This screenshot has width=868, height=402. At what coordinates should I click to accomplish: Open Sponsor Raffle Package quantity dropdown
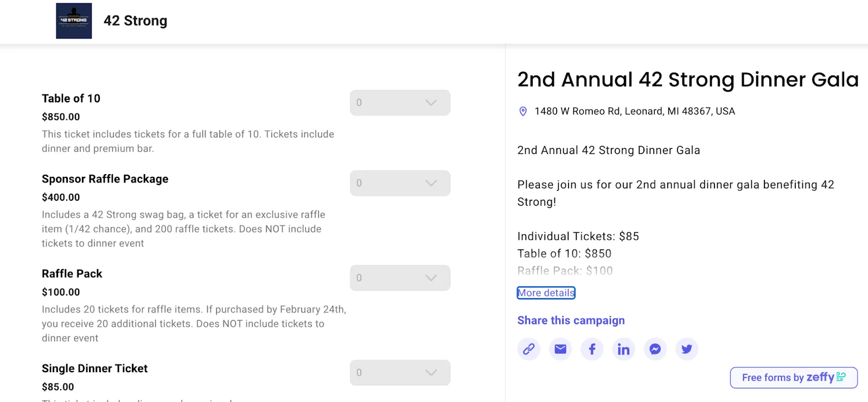(x=400, y=183)
